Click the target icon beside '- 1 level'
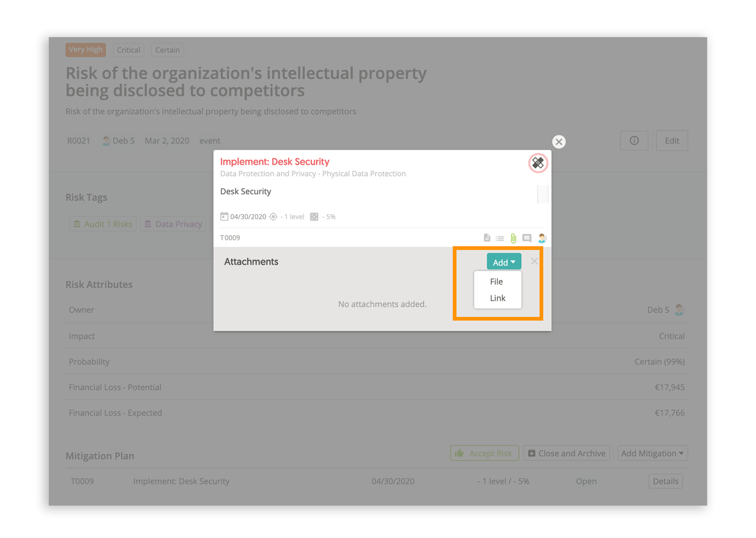This screenshot has height=538, width=756. [273, 217]
